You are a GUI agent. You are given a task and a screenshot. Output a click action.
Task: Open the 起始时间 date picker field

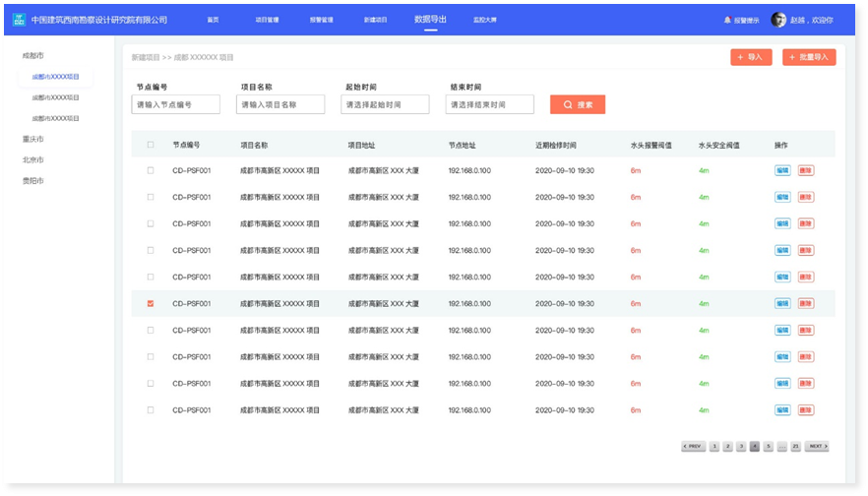point(385,104)
